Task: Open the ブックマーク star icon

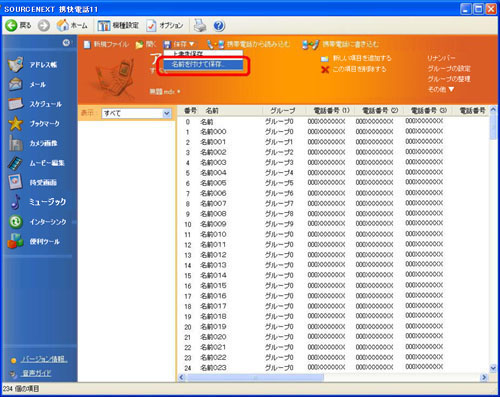Action: click(15, 123)
